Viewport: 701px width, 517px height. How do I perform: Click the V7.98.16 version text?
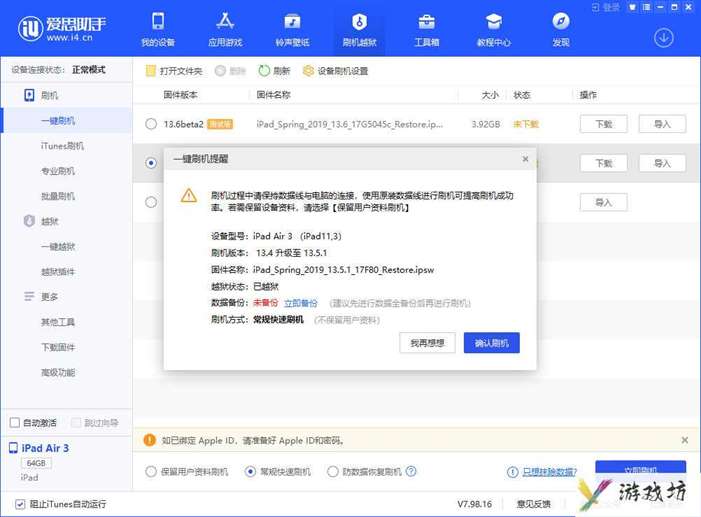pos(474,504)
